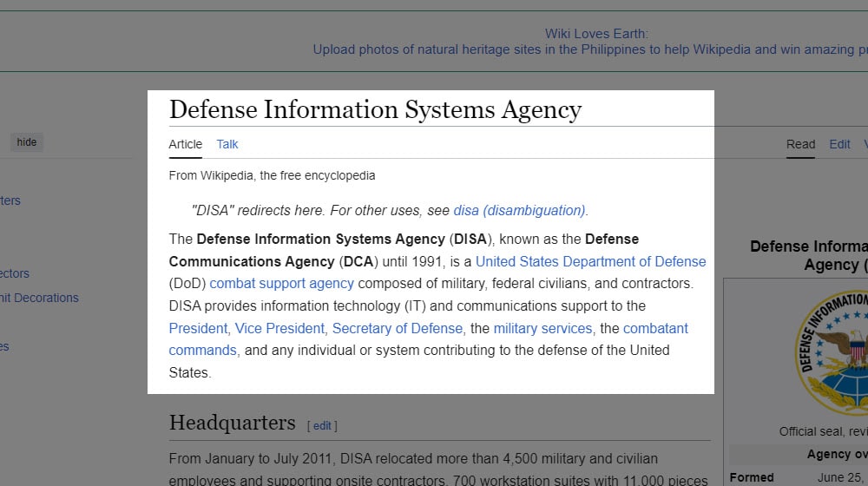Open the Talk tab
The image size is (868, 486).
(x=227, y=144)
